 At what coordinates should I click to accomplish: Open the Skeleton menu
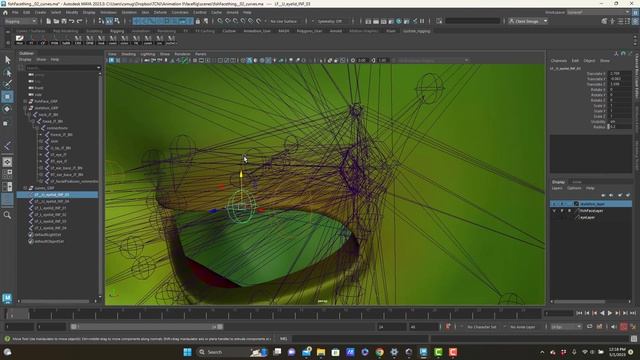pyautogui.click(x=129, y=13)
